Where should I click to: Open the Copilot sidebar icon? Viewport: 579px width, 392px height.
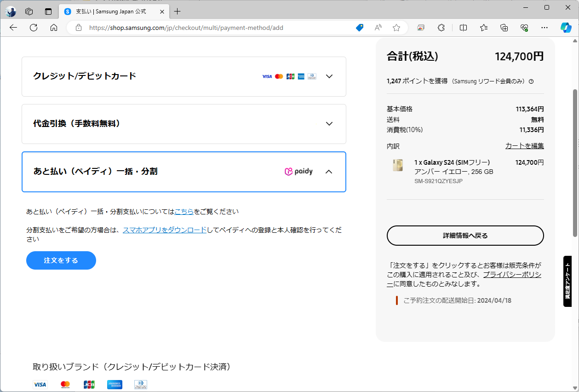pyautogui.click(x=566, y=28)
